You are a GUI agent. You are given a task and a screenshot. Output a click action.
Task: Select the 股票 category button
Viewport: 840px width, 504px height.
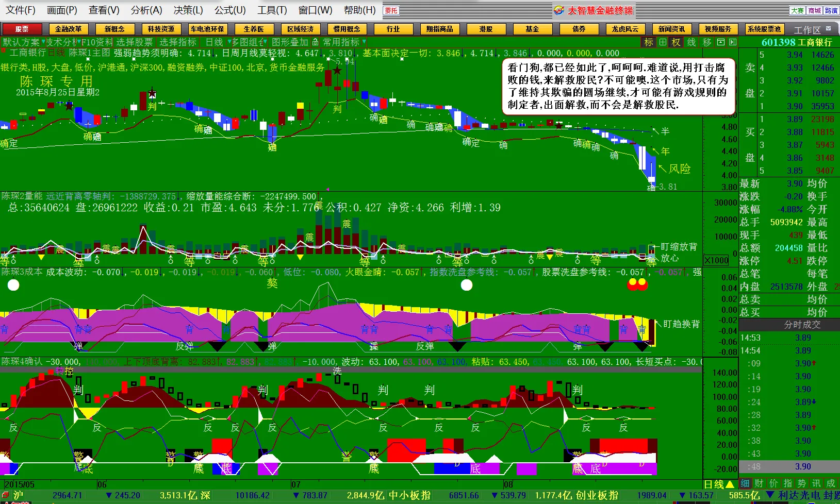pyautogui.click(x=22, y=29)
